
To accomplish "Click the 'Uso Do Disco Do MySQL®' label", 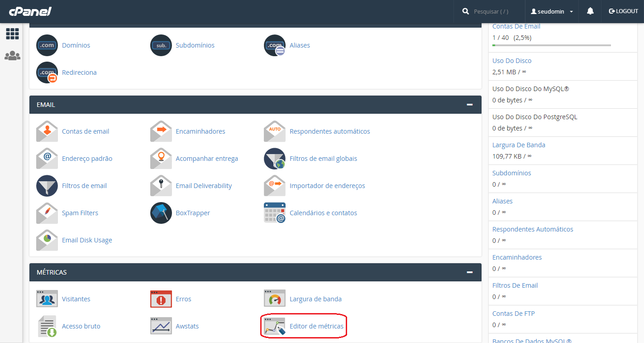I will (531, 89).
